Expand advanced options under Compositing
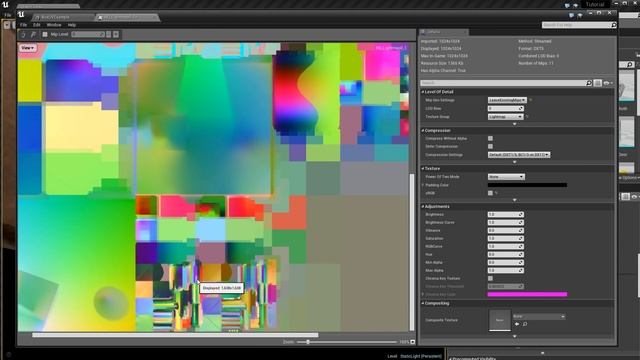Image resolution: width=640 pixels, height=360 pixels. click(514, 336)
